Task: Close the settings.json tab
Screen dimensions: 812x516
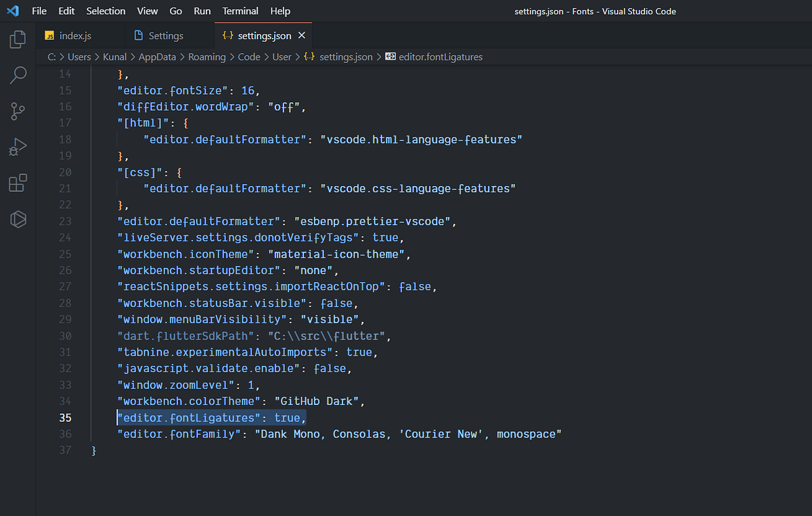Action: [302, 34]
